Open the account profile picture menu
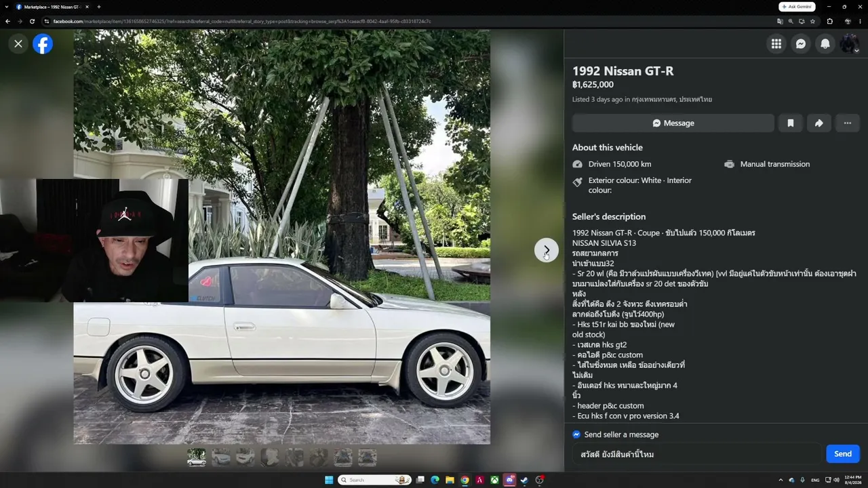Image resolution: width=868 pixels, height=488 pixels. [x=850, y=44]
